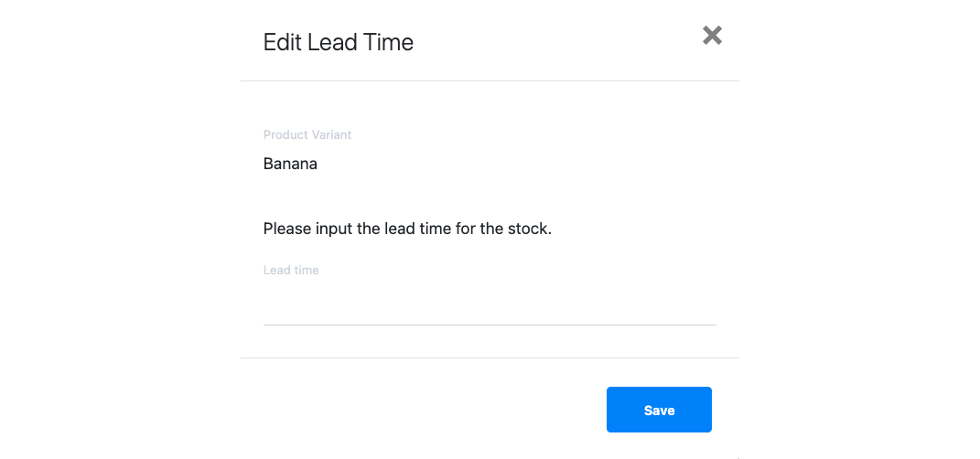980x459 pixels.
Task: Click the Edit Lead Time heading
Action: coord(339,42)
